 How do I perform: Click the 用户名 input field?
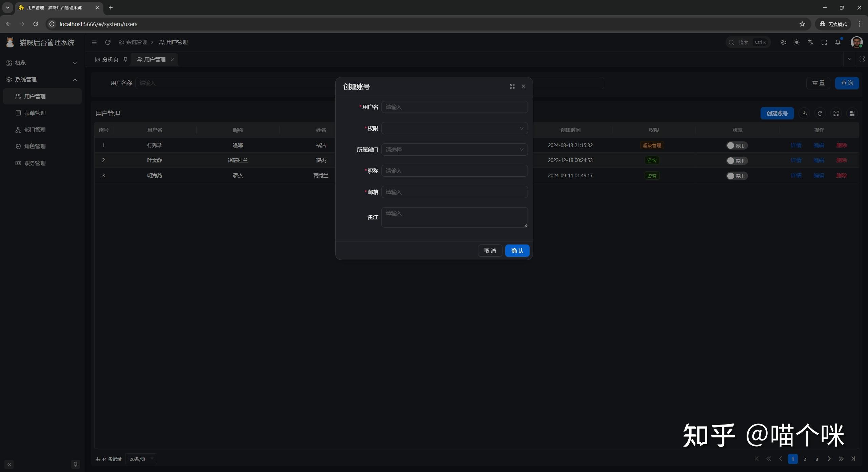[x=454, y=107]
